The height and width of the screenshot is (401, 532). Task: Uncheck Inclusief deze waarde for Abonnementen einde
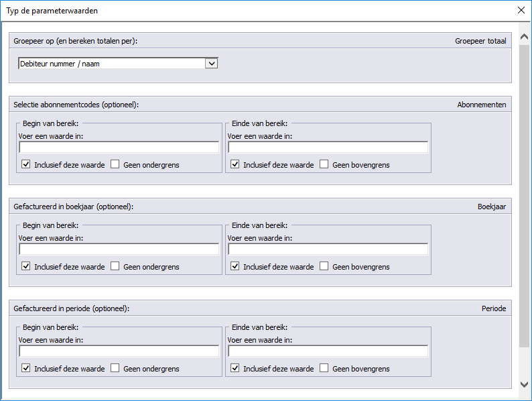235,164
